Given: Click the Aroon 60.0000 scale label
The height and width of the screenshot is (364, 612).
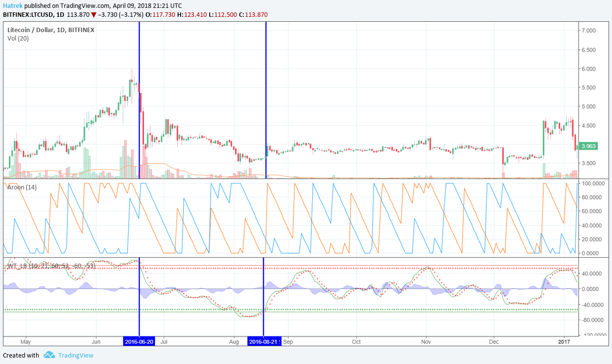Looking at the screenshot, I should [593, 211].
